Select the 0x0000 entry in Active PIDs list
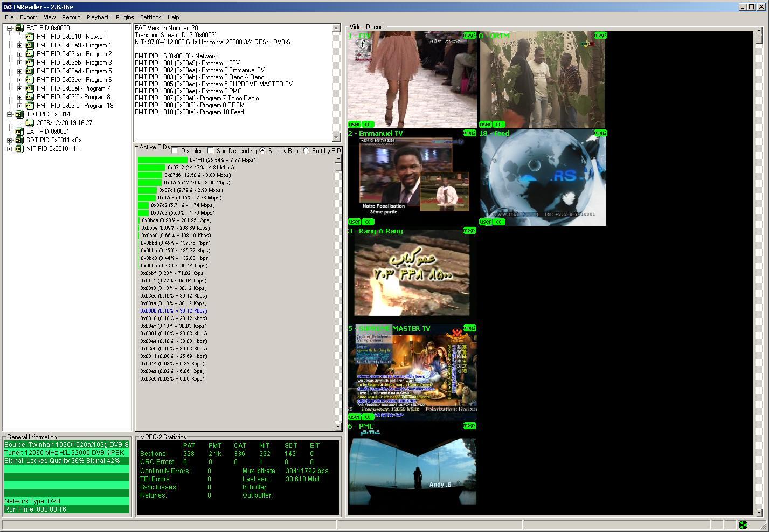769x532 pixels. coord(174,311)
